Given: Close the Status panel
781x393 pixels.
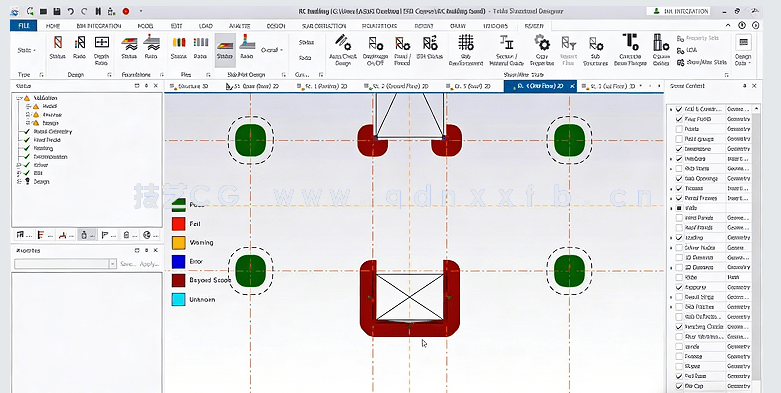Looking at the screenshot, I should pos(156,86).
